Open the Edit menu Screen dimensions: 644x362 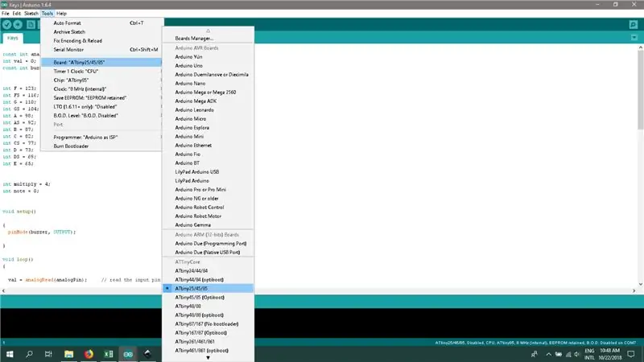pyautogui.click(x=16, y=14)
